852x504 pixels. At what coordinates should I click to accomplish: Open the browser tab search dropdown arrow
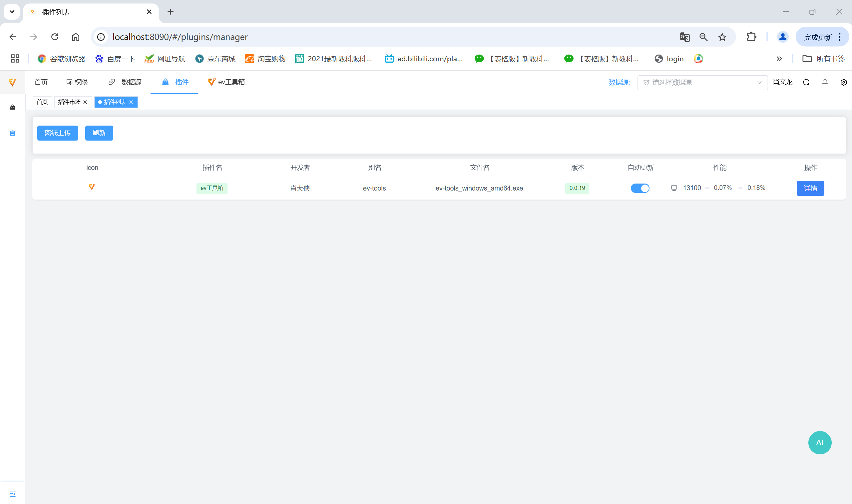[12, 12]
